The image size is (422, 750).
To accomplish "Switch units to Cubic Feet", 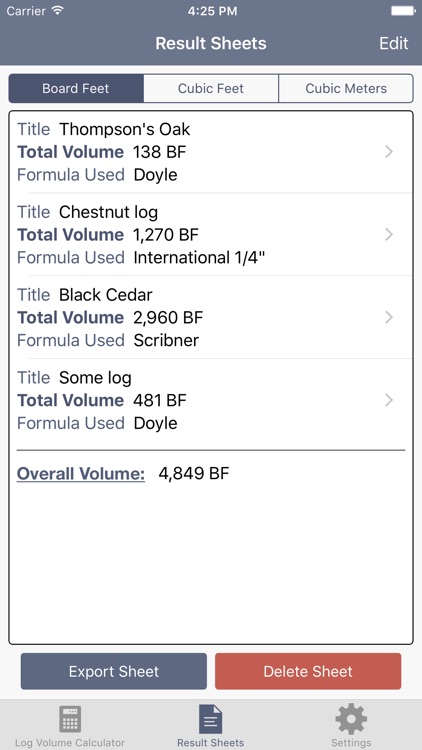I will coord(211,88).
